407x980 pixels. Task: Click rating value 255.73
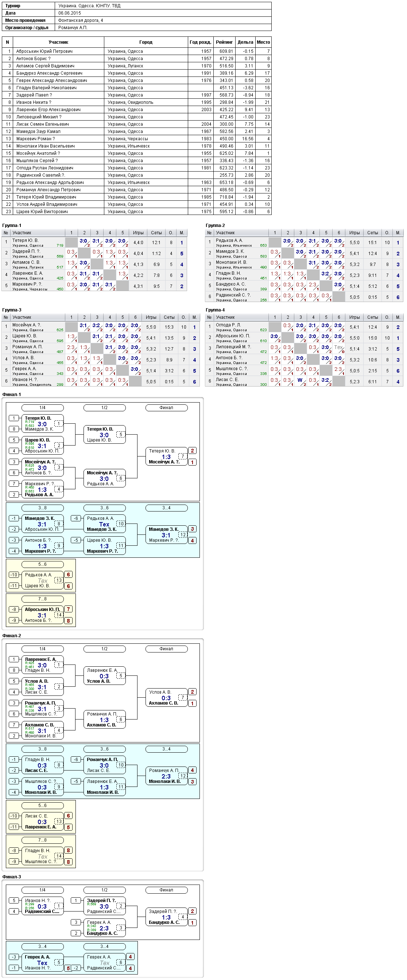(x=226, y=175)
